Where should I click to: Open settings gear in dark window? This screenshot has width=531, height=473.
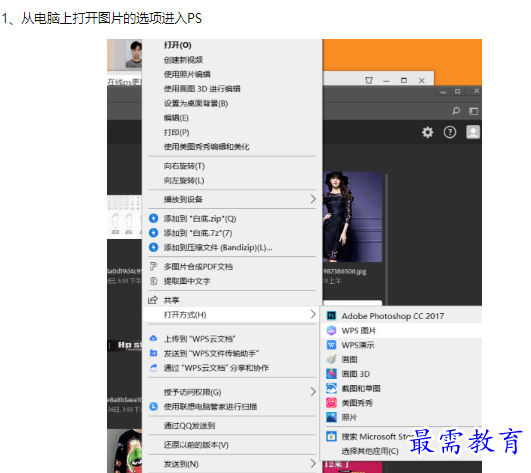[x=427, y=132]
